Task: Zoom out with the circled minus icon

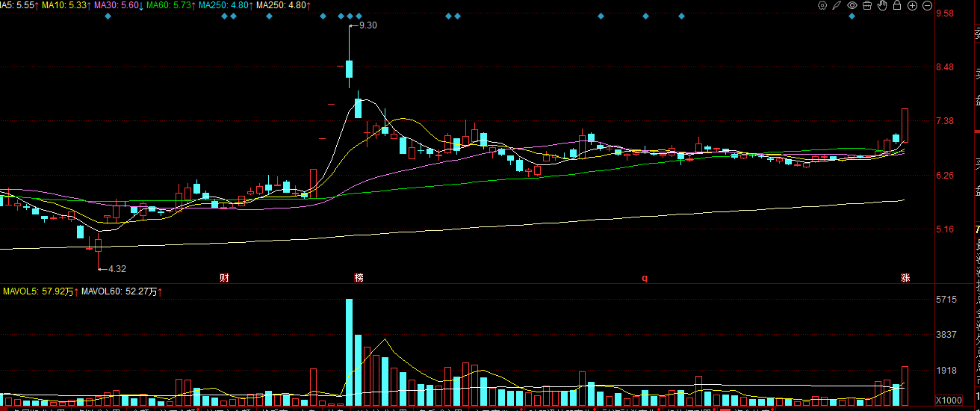Action: point(927,5)
